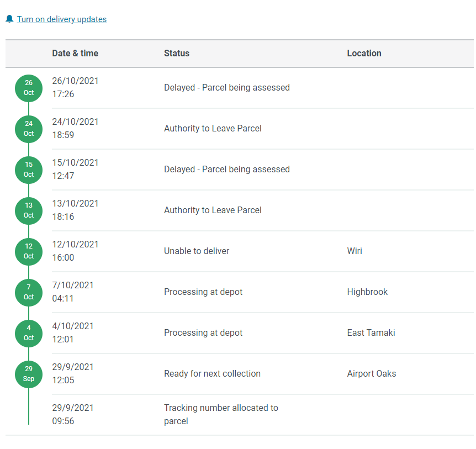Click the bell icon for delivery updates
Image resolution: width=476 pixels, height=449 pixels.
pyautogui.click(x=9, y=19)
